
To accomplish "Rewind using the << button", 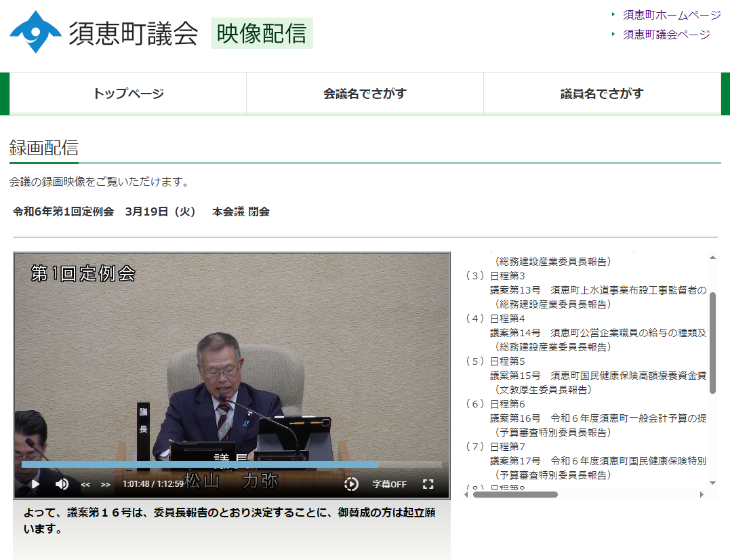I will click(x=85, y=485).
